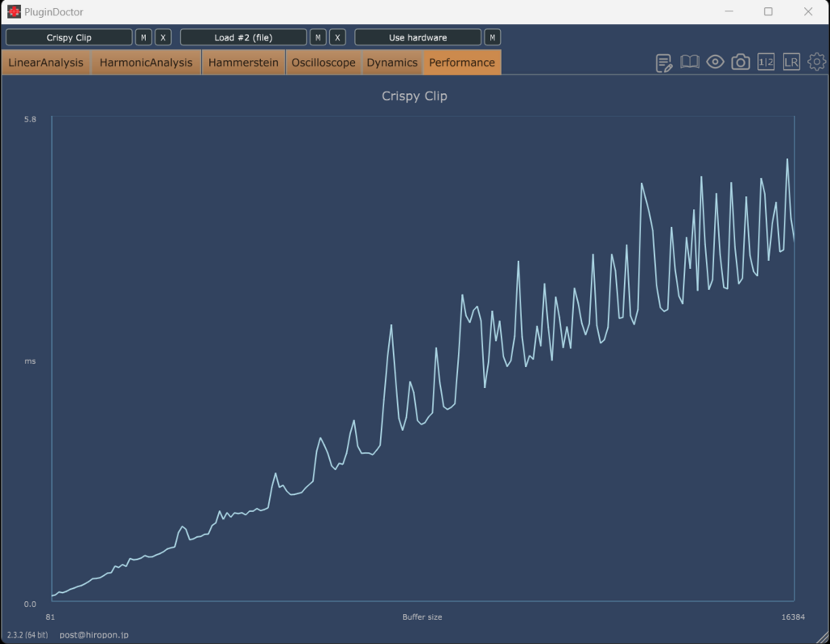Maximize the PluginDoctor window

pyautogui.click(x=768, y=11)
